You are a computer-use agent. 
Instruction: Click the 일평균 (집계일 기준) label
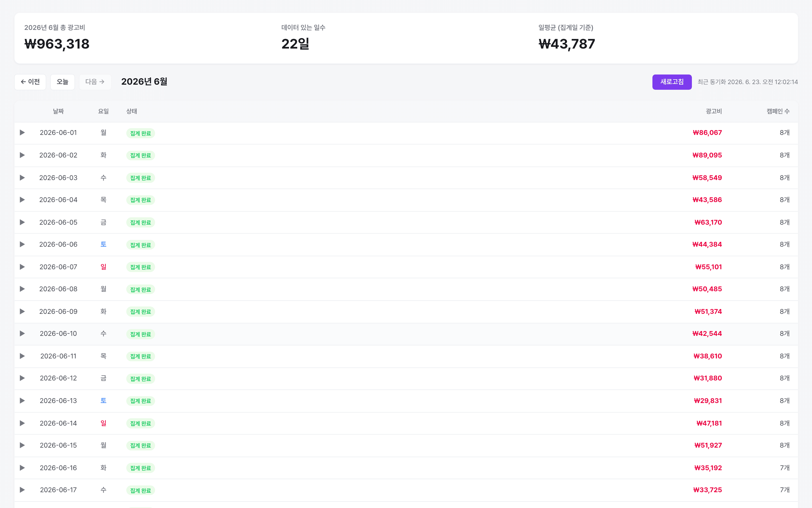[x=566, y=28]
